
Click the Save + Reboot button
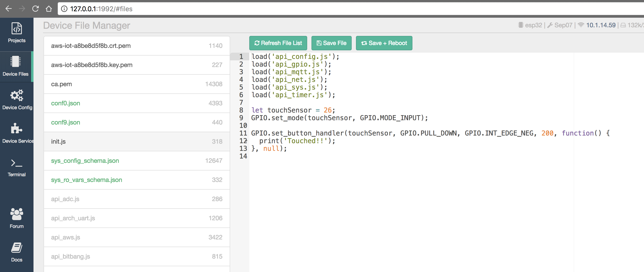[384, 43]
